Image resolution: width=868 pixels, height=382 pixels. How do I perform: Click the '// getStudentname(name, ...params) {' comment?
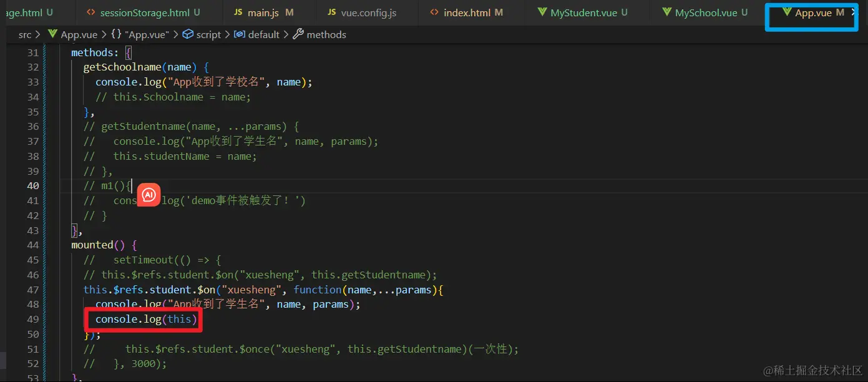coord(192,126)
